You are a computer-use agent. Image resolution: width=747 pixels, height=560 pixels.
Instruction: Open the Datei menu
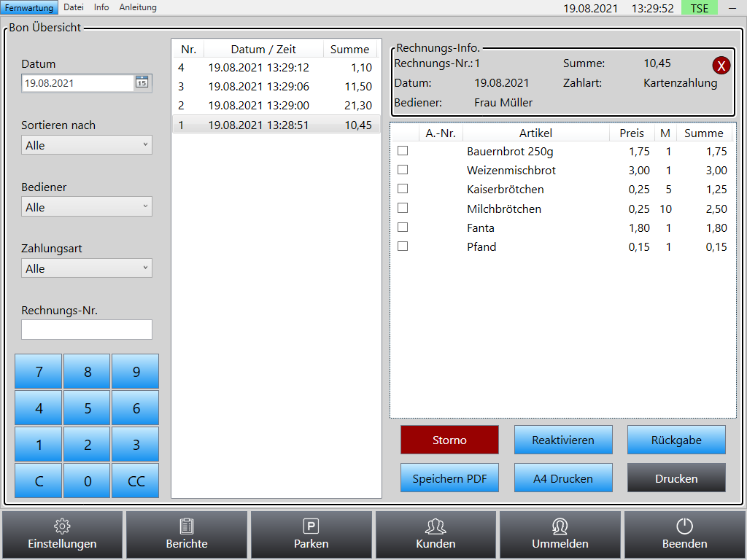pos(74,7)
